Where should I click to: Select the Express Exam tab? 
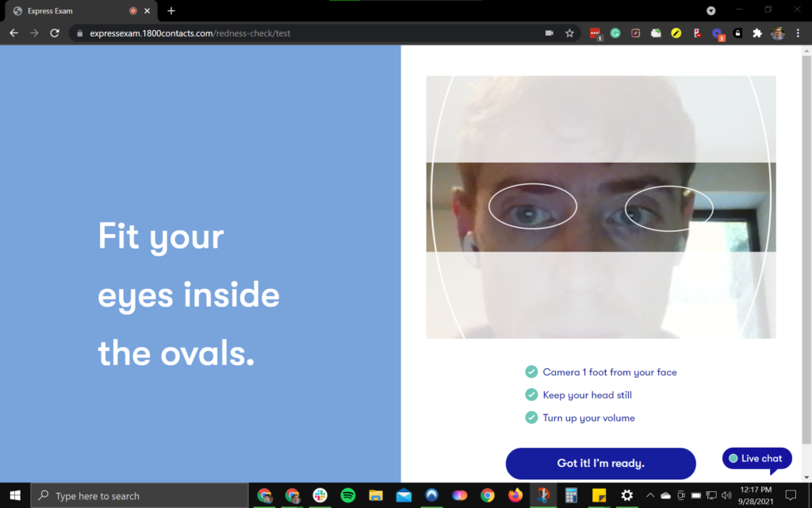click(71, 11)
